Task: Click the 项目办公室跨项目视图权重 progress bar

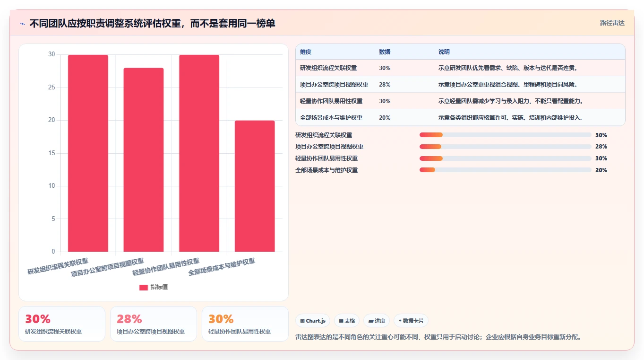Action: 506,147
